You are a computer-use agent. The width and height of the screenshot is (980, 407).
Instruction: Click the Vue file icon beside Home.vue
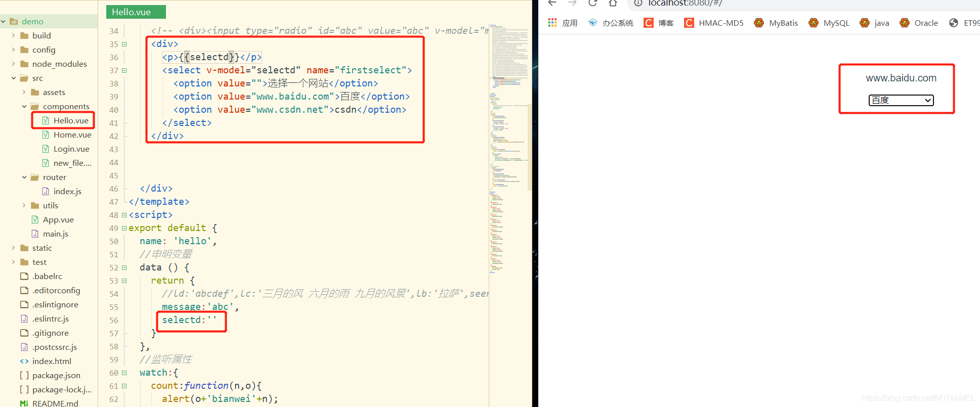pyautogui.click(x=46, y=134)
